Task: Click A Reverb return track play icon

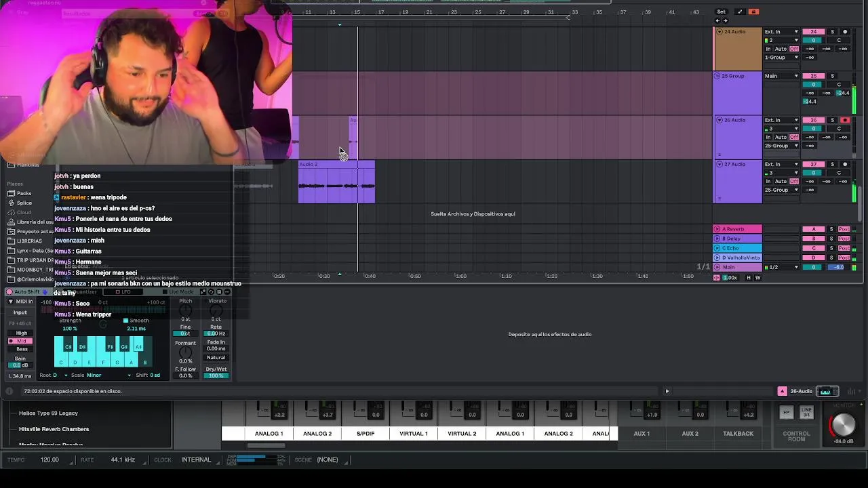Action: (x=717, y=229)
